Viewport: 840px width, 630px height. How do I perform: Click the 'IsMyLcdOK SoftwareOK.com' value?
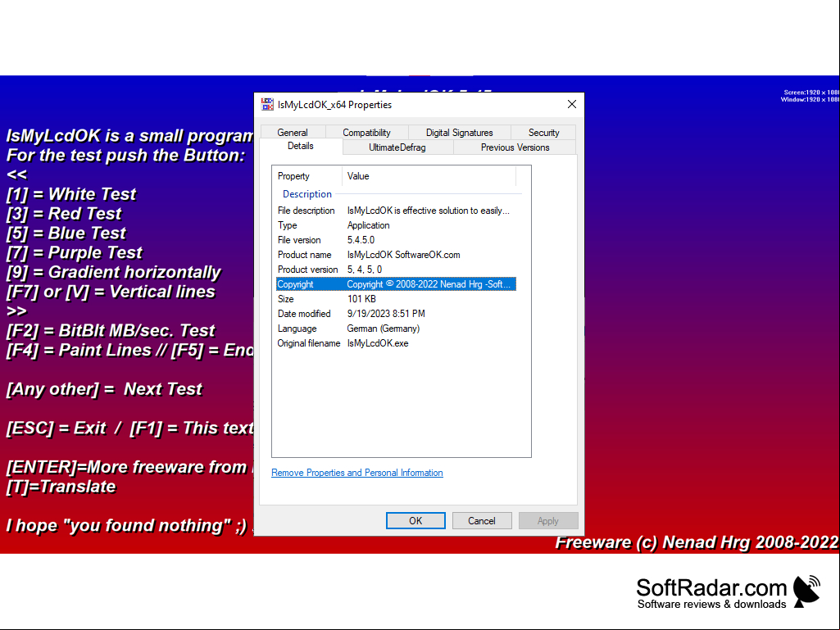[403, 255]
